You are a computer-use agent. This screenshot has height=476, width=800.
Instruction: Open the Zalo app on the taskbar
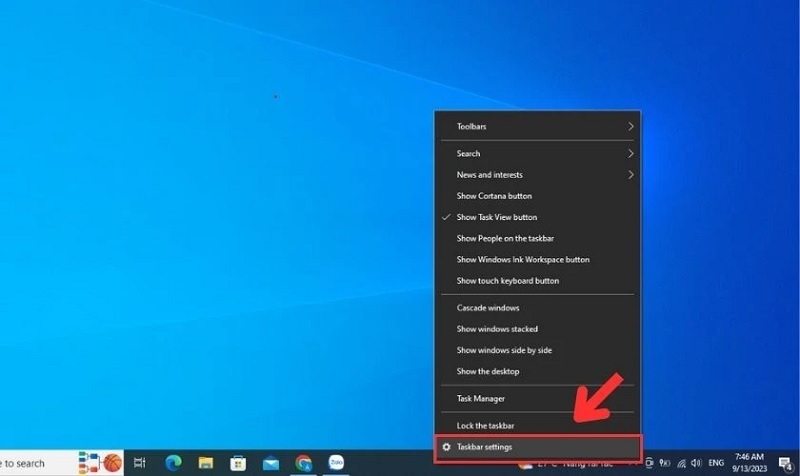336,463
